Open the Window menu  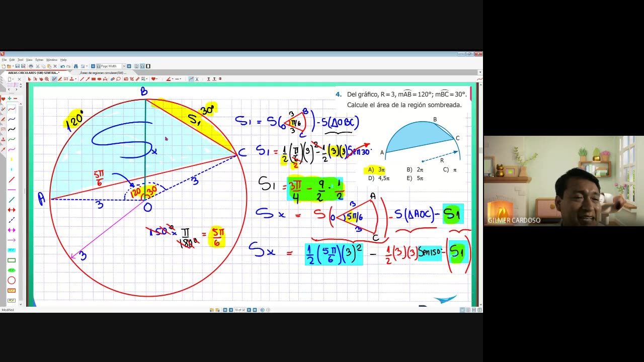tap(52, 60)
